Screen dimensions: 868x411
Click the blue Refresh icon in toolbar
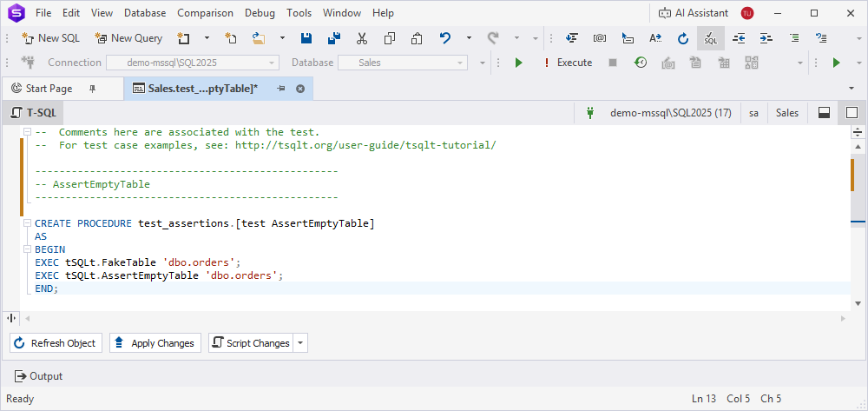683,38
